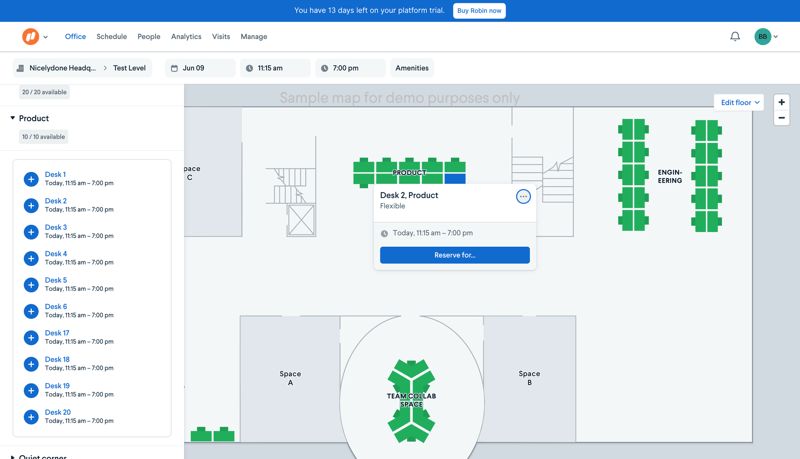This screenshot has height=459, width=800.
Task: Click the orange Robin logo icon
Action: pyautogui.click(x=31, y=36)
